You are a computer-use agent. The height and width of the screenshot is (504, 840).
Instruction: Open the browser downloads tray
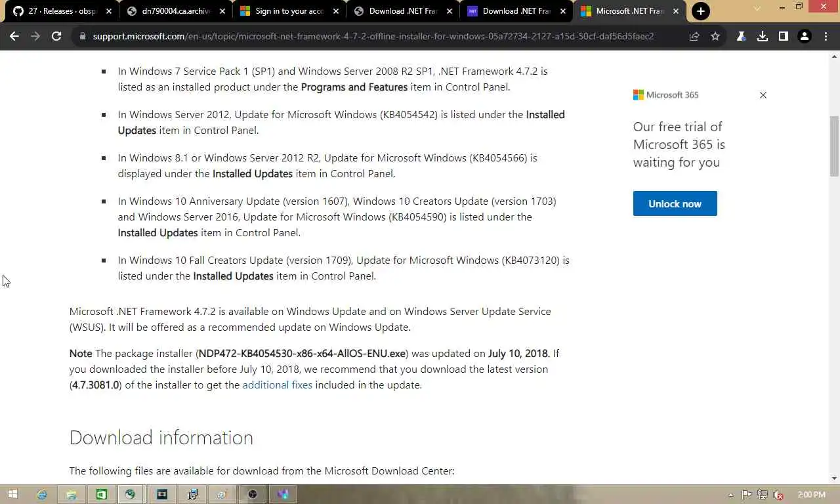coord(763,36)
